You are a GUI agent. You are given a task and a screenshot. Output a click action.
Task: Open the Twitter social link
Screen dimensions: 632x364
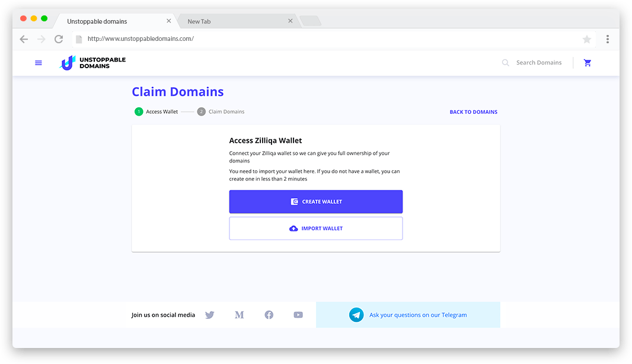pos(210,315)
